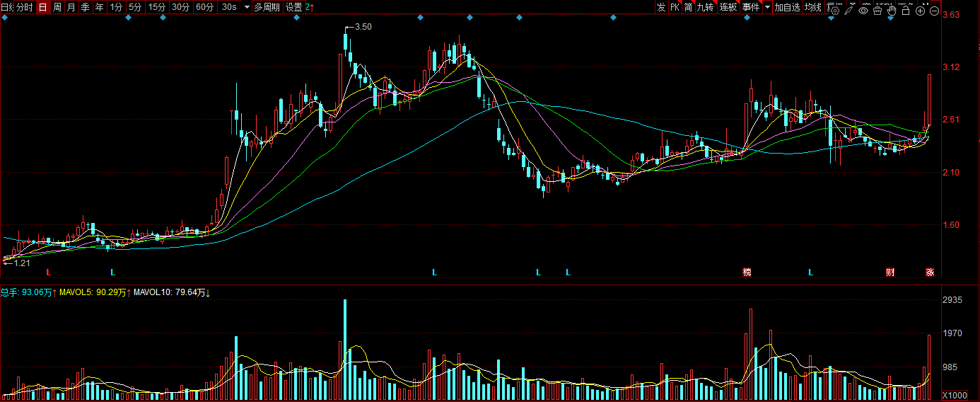Open the PK comparison button
This screenshot has width=980, height=402.
pyautogui.click(x=675, y=7)
